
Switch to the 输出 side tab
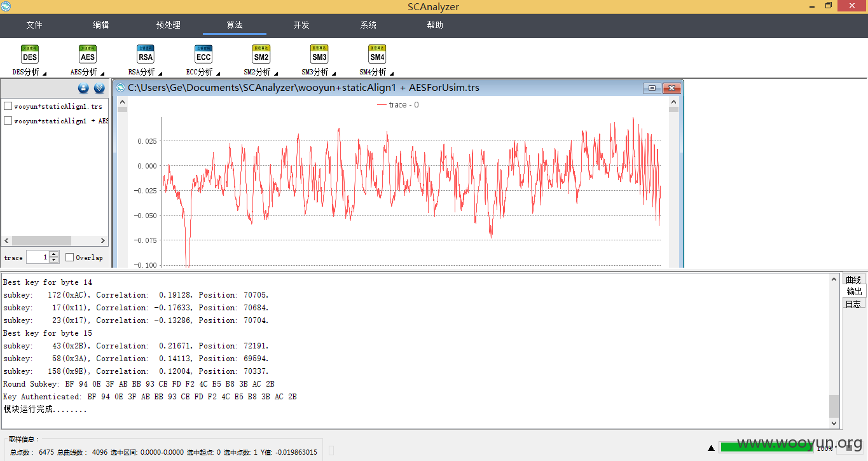tap(854, 291)
